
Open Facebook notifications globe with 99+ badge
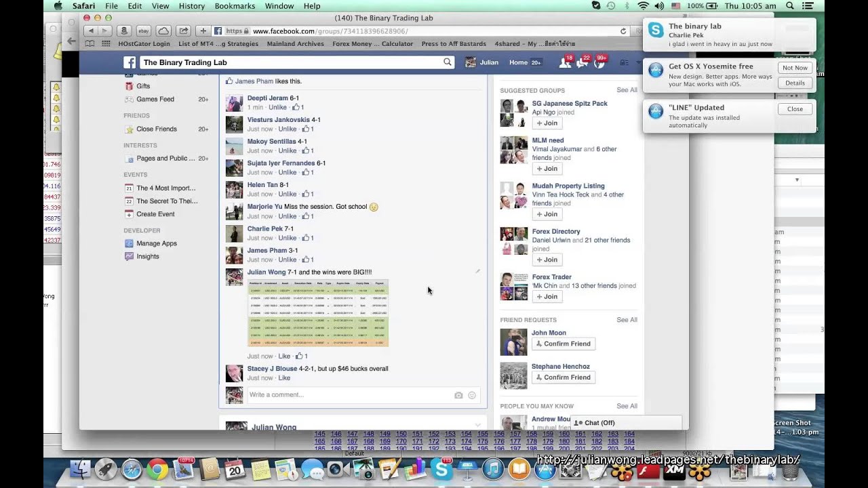(599, 62)
